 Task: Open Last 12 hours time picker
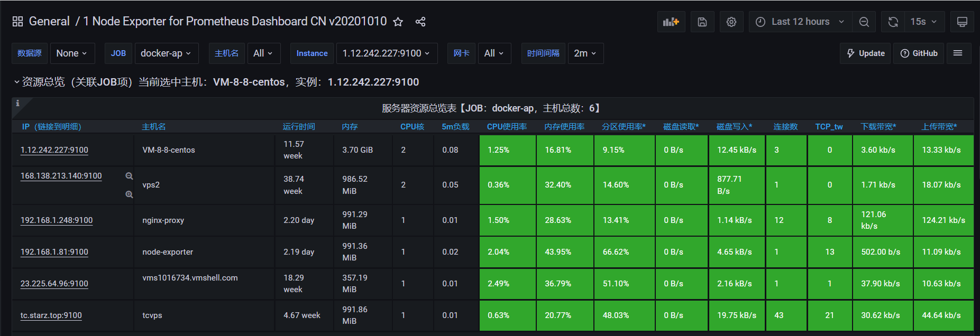[800, 22]
